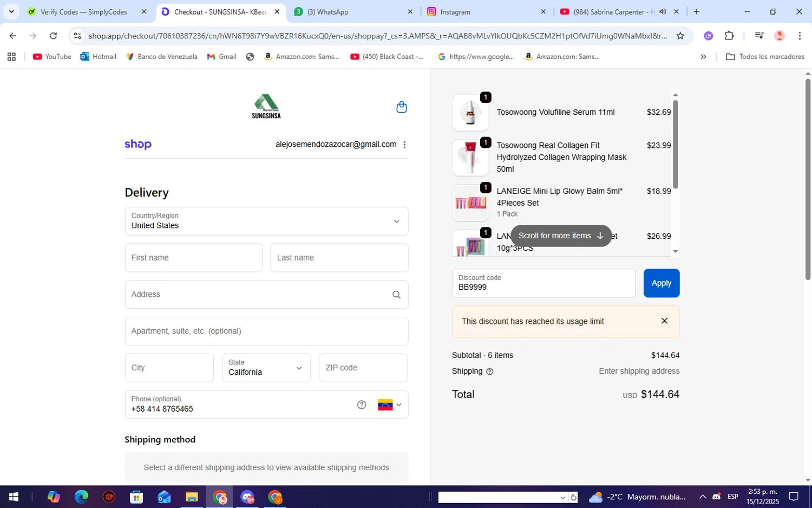The height and width of the screenshot is (508, 812).
Task: Open the Hotmail bookmark
Action: [x=99, y=56]
